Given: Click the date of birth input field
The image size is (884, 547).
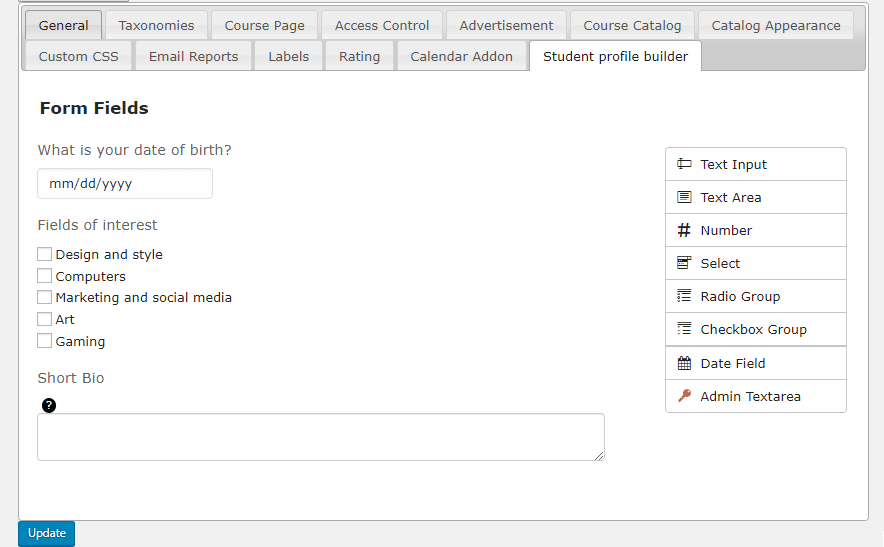Looking at the screenshot, I should [x=125, y=184].
